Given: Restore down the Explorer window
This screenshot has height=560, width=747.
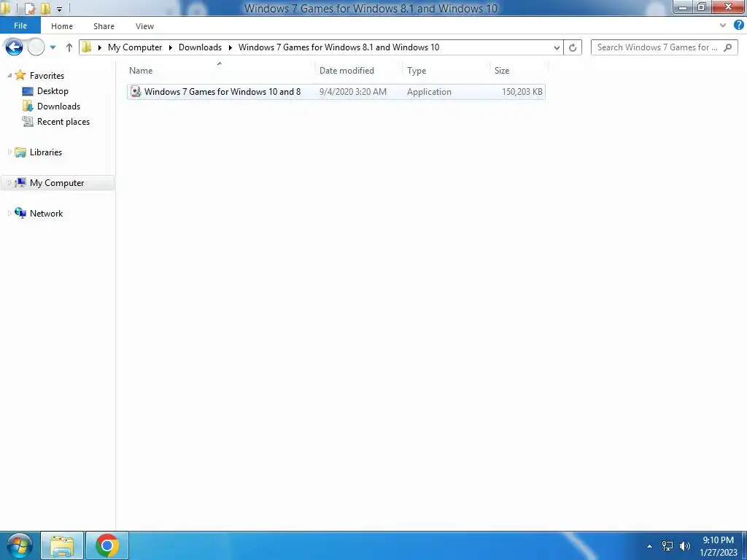Looking at the screenshot, I should 702,7.
